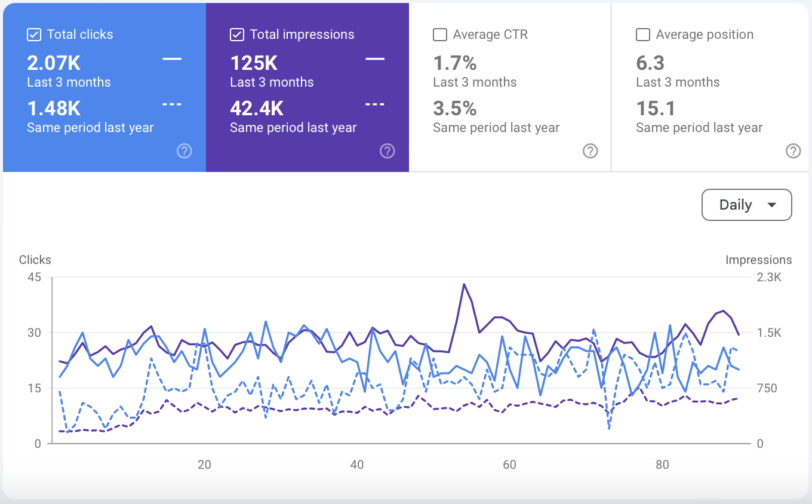Click solid line legend beside 2.07K
This screenshot has width=812, height=504.
point(172,59)
